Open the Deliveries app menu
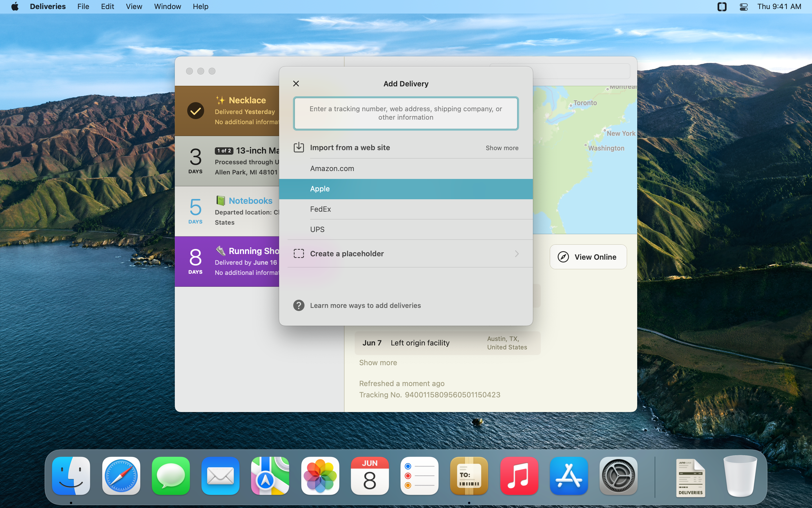Image resolution: width=812 pixels, height=508 pixels. click(48, 6)
